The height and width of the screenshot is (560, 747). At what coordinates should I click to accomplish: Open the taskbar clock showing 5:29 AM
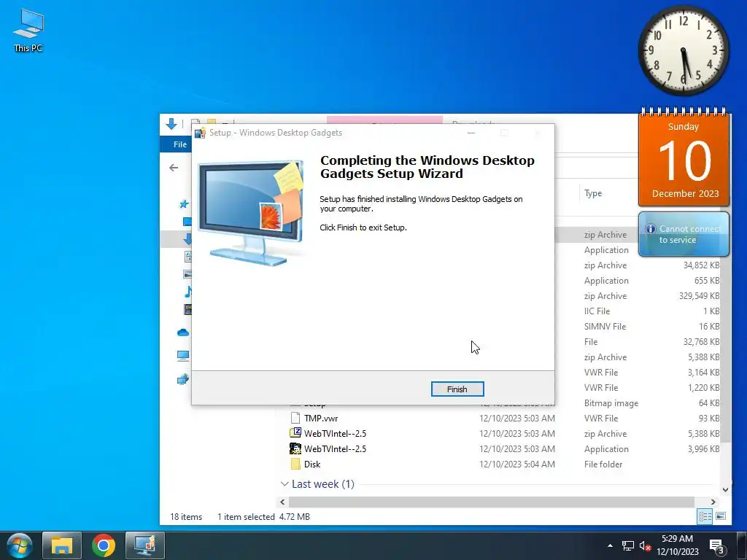[x=678, y=545]
